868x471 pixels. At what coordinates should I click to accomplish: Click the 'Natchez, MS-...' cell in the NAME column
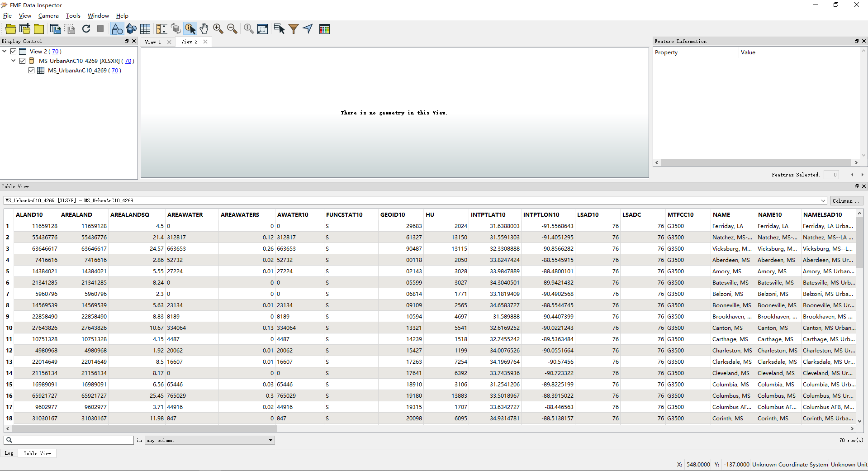[732, 238]
